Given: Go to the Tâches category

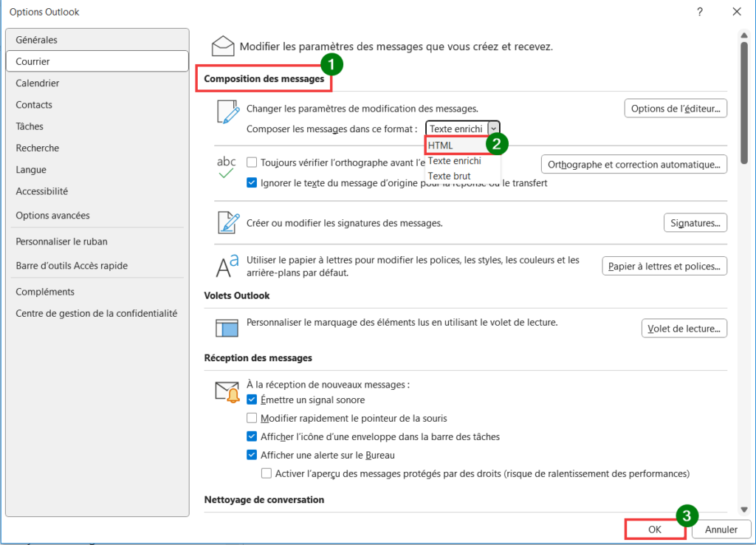Looking at the screenshot, I should [x=97, y=126].
